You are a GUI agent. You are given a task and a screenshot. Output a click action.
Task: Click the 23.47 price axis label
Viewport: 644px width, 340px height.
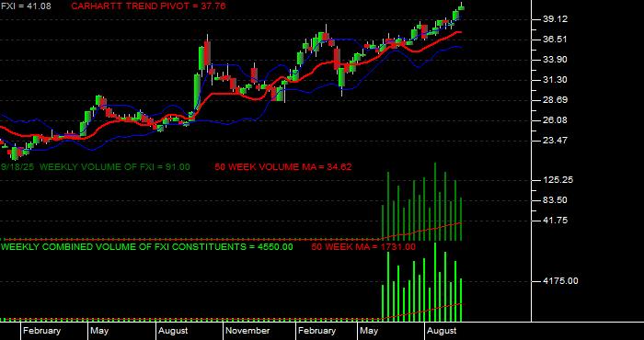pyautogui.click(x=555, y=141)
